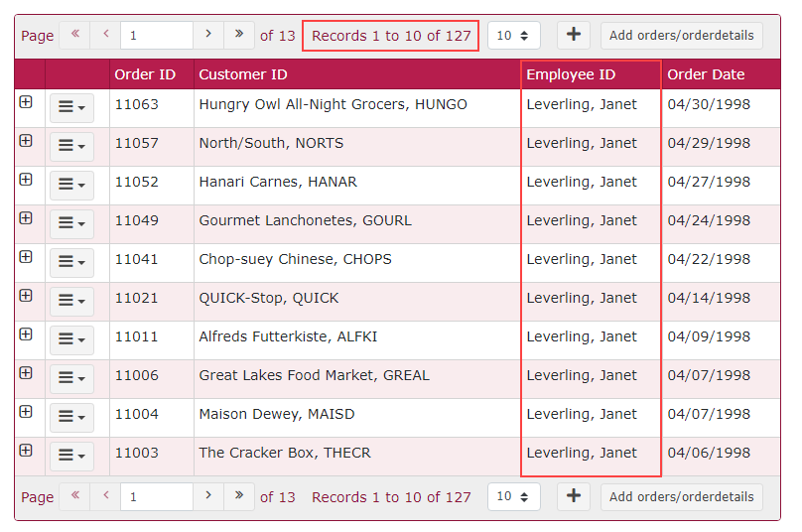The image size is (802, 532).
Task: Sort by Order ID column header
Action: tap(145, 74)
